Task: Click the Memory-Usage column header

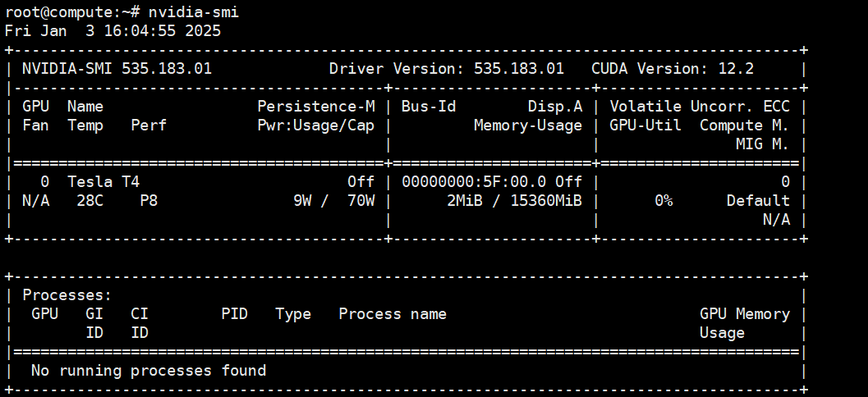Action: pos(527,125)
